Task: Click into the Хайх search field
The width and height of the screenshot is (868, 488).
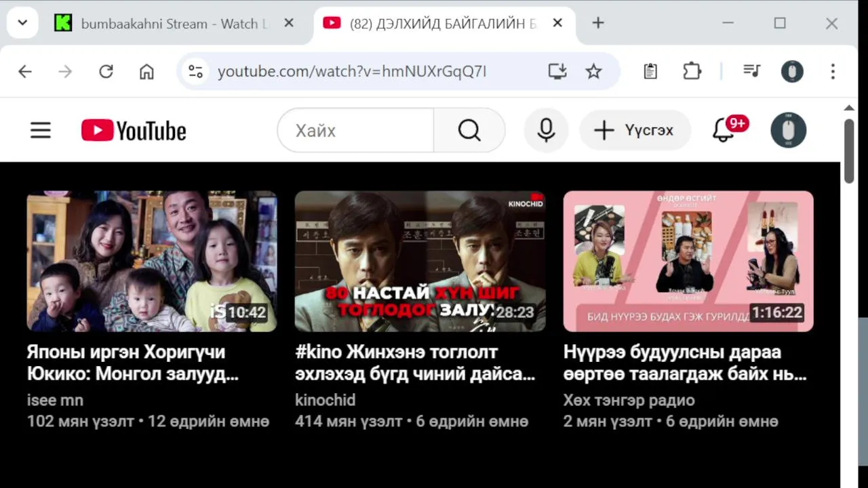Action: 355,130
